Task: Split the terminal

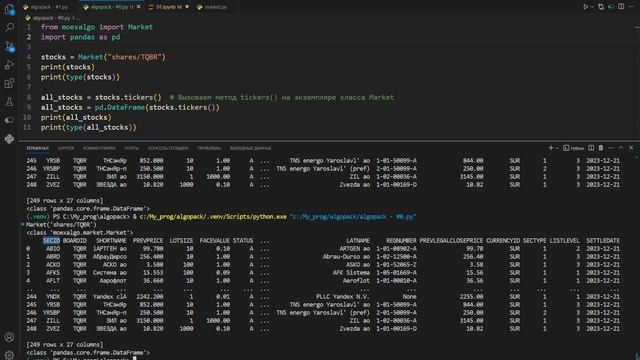Action: [591, 148]
